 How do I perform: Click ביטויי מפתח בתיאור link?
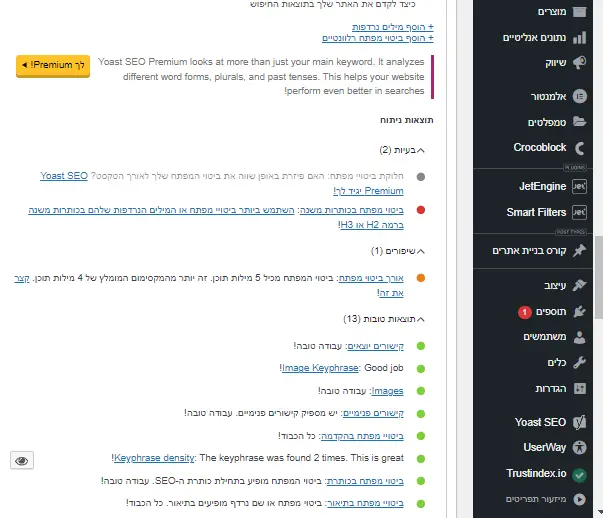click(365, 503)
